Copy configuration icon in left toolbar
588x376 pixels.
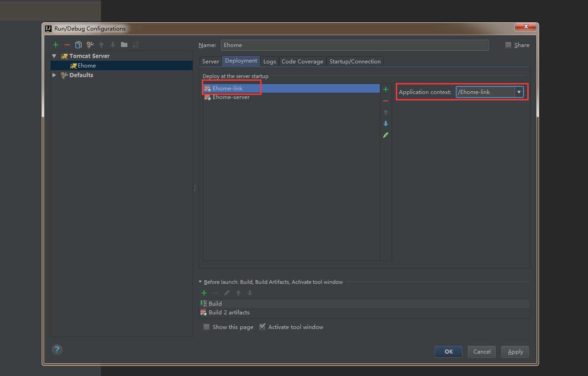click(x=79, y=45)
